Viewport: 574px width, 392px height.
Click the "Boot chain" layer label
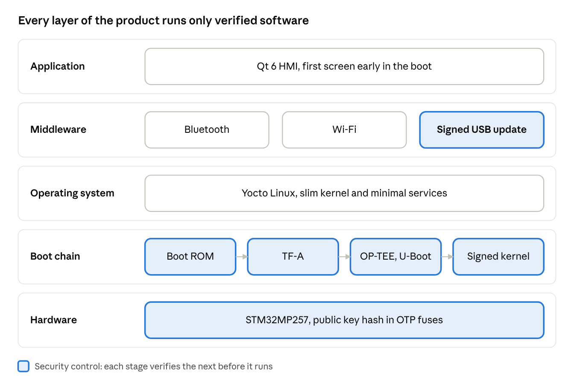point(55,257)
